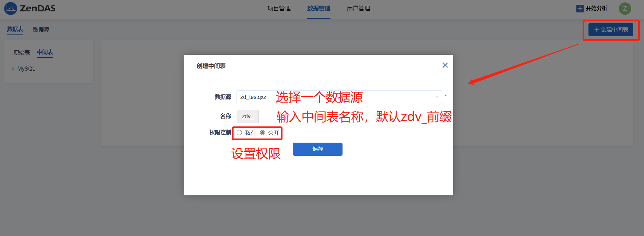
Task: Click the MySQL tree item label
Action: pyautogui.click(x=26, y=69)
